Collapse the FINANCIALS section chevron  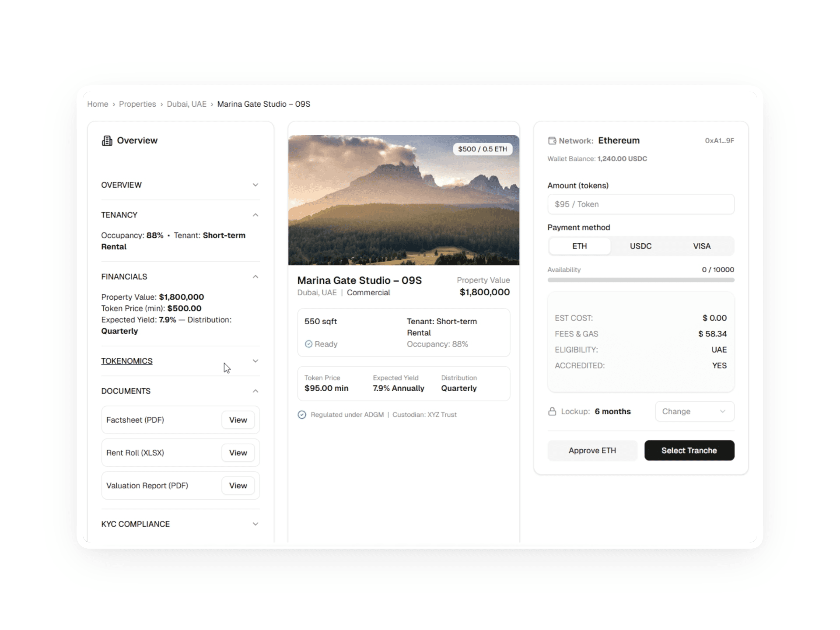coord(255,276)
